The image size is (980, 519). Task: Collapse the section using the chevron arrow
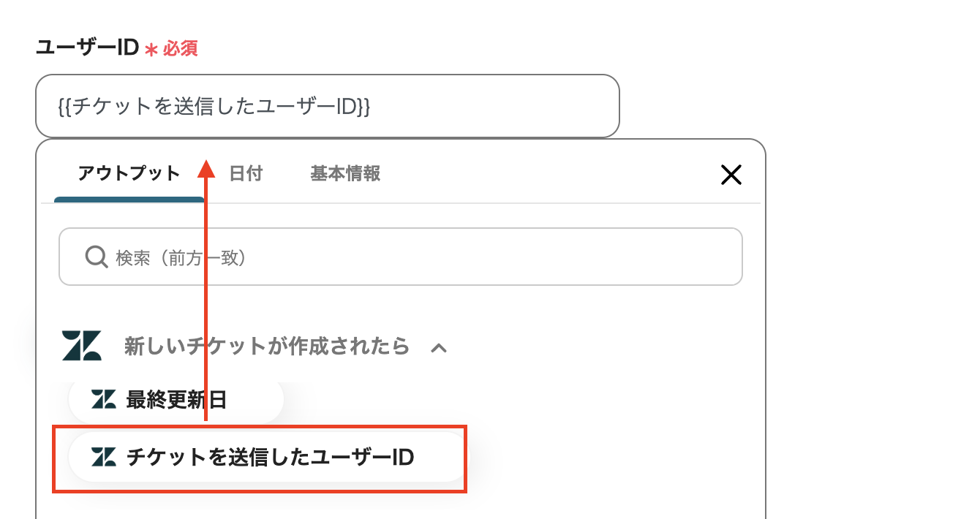[x=439, y=348]
